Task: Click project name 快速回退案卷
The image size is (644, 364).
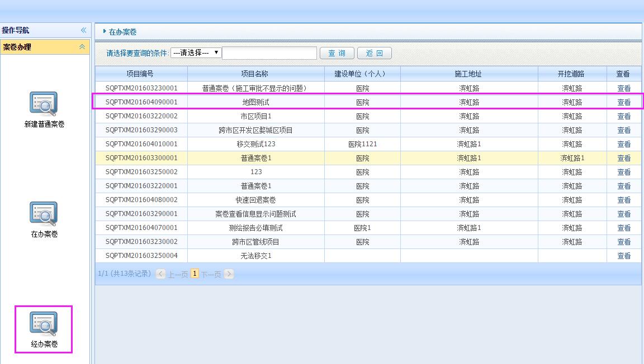Action: pos(256,200)
